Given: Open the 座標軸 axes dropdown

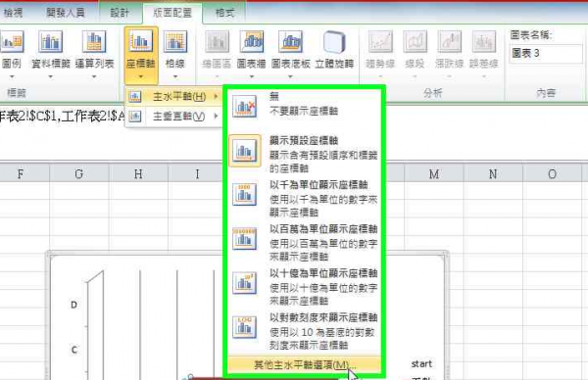Looking at the screenshot, I should [141, 56].
